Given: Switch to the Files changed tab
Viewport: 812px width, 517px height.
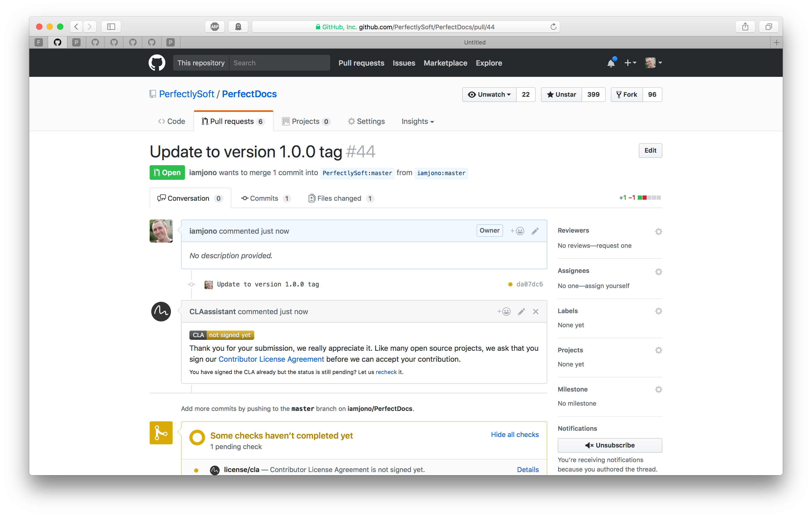Looking at the screenshot, I should pos(339,198).
